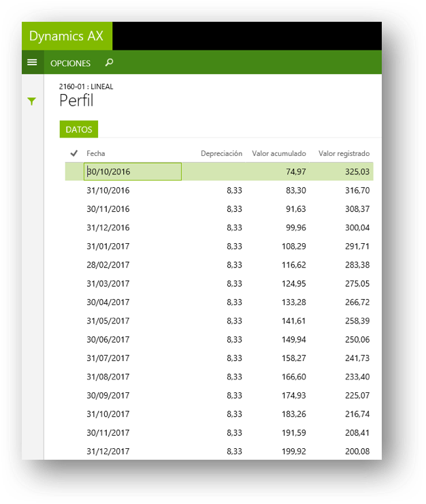Click registered value 258,39
This screenshot has width=426, height=504.
(x=357, y=321)
